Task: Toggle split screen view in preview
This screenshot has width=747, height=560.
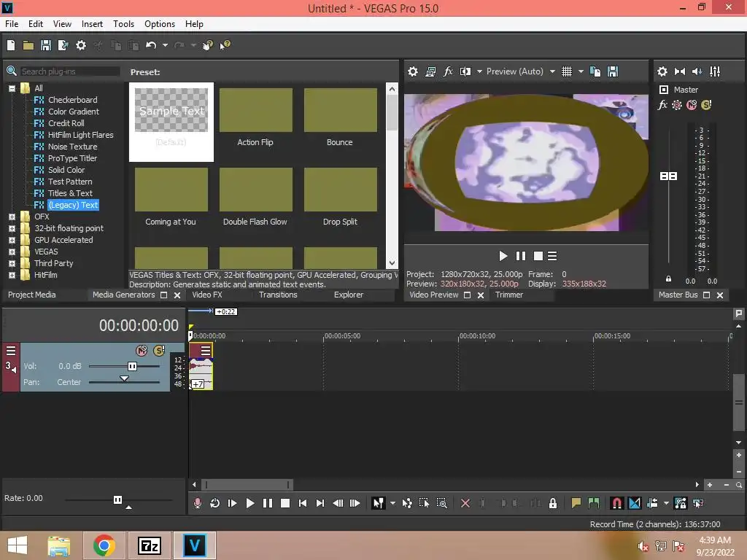Action: [465, 71]
